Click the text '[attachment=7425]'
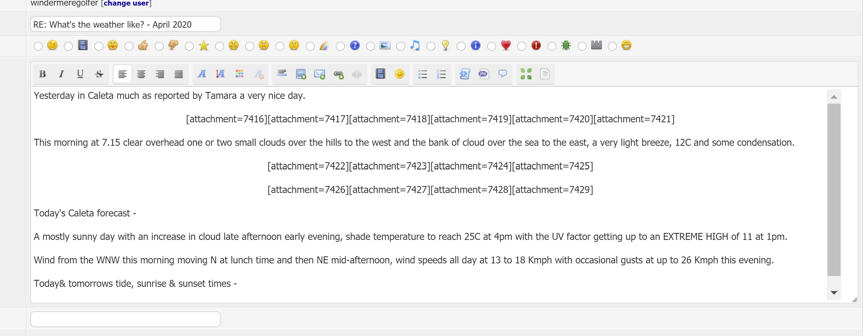Screen dimensions: 868x336 point(553,166)
